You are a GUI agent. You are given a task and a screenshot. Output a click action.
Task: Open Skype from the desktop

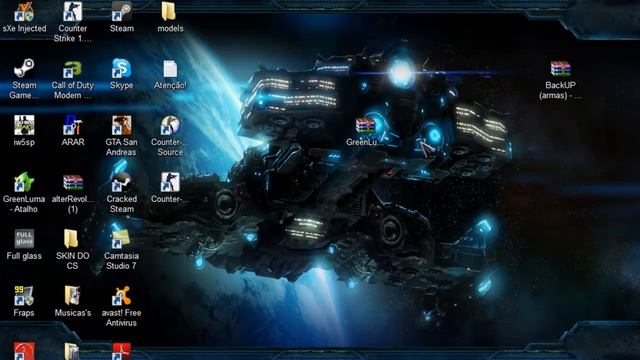pos(122,69)
